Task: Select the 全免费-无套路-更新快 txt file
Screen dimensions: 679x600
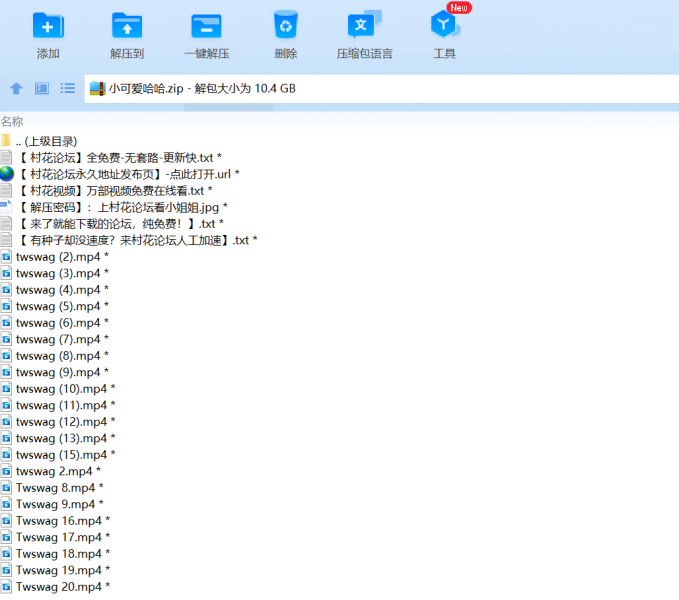Action: click(x=118, y=158)
